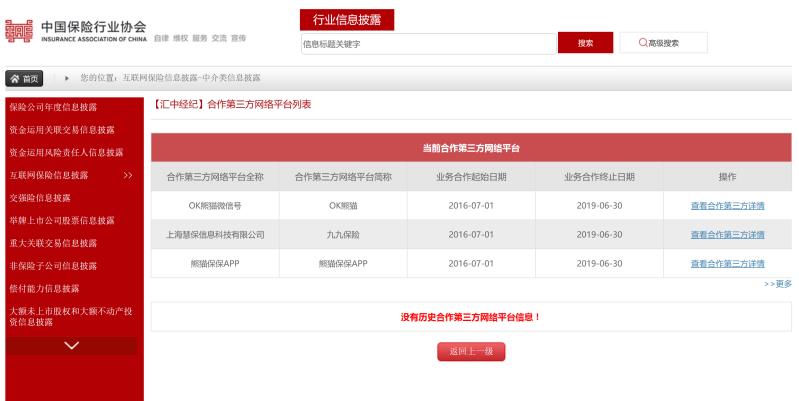Select 交强险信息披露 in sidebar

[x=40, y=198]
